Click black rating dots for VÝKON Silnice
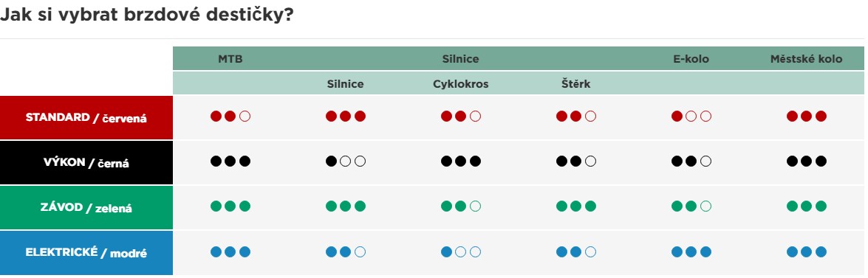The height and width of the screenshot is (278, 868). 346,161
